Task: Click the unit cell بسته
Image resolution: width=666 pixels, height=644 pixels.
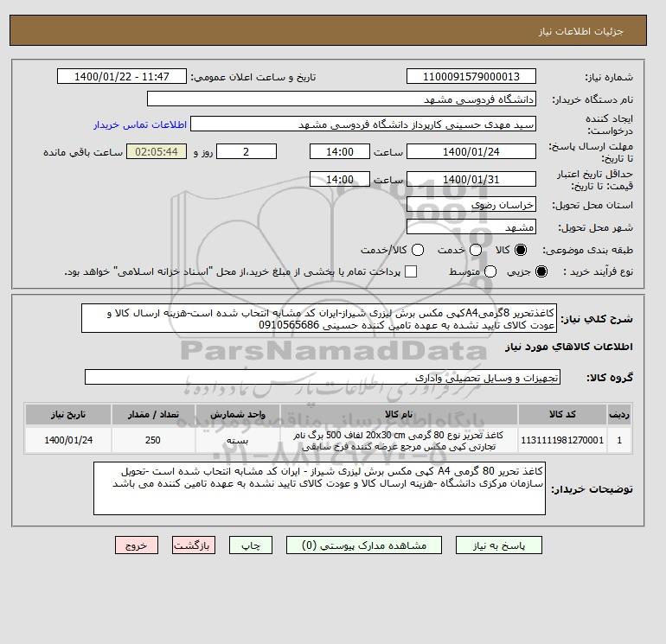Action: 238,440
